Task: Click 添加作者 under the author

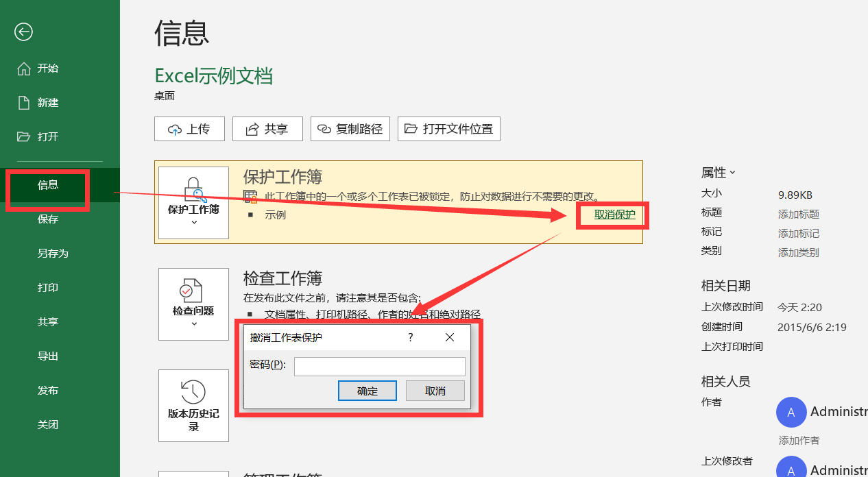Action: 799,440
